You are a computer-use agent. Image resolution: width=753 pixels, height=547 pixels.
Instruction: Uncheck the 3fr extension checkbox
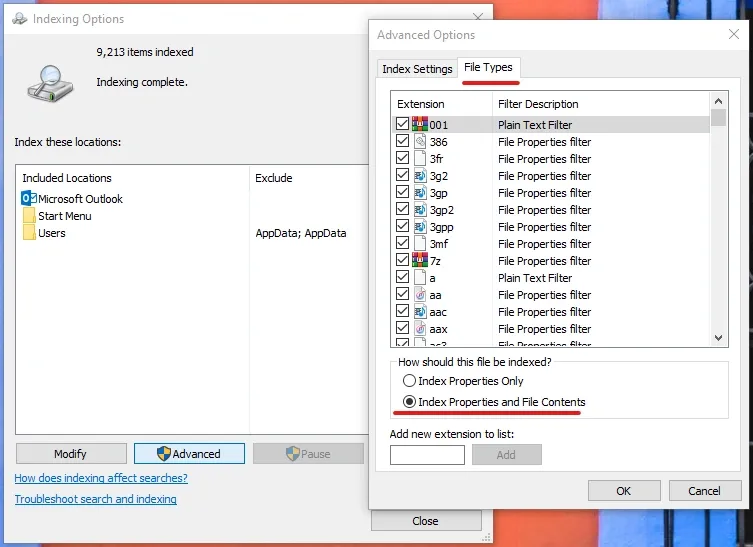402,158
